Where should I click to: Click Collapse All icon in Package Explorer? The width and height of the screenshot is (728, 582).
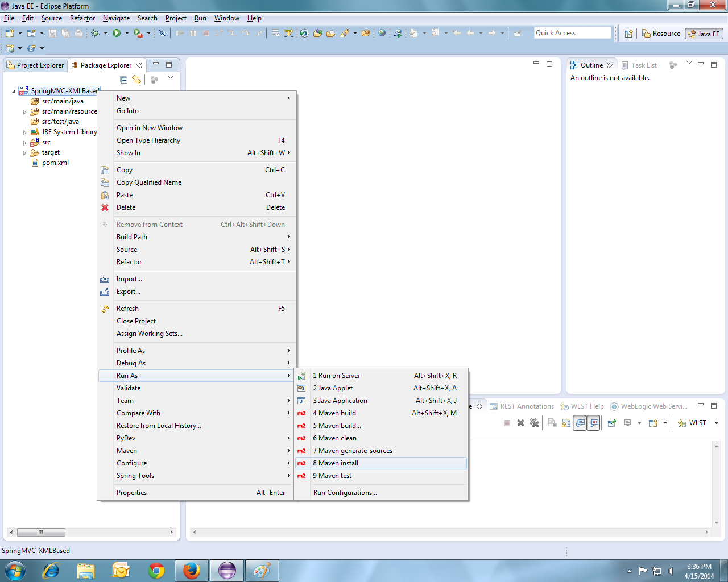click(124, 80)
